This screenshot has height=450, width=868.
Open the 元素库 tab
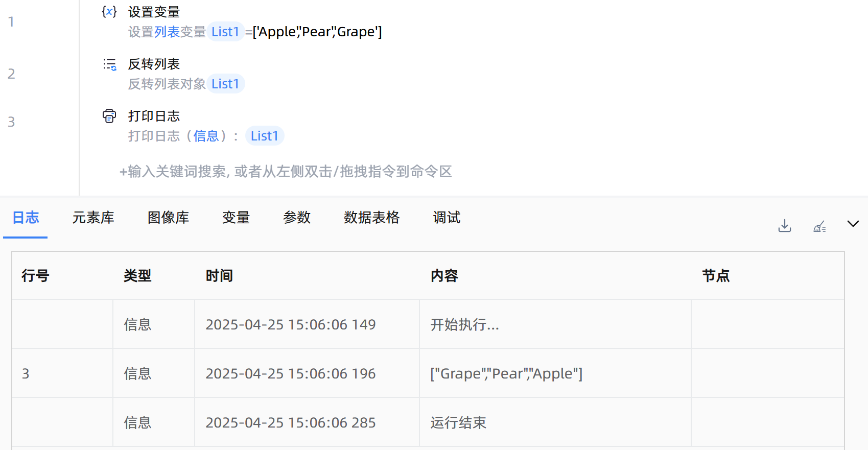(x=93, y=218)
